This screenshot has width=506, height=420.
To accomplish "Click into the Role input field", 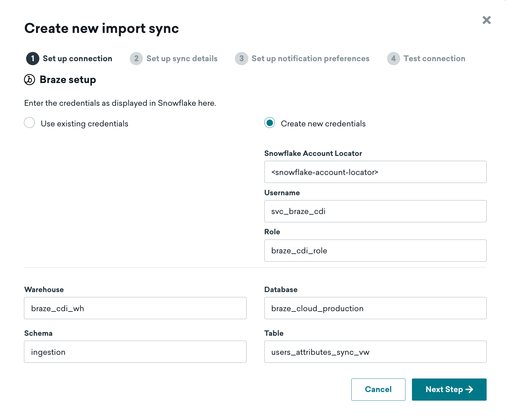I will 375,251.
